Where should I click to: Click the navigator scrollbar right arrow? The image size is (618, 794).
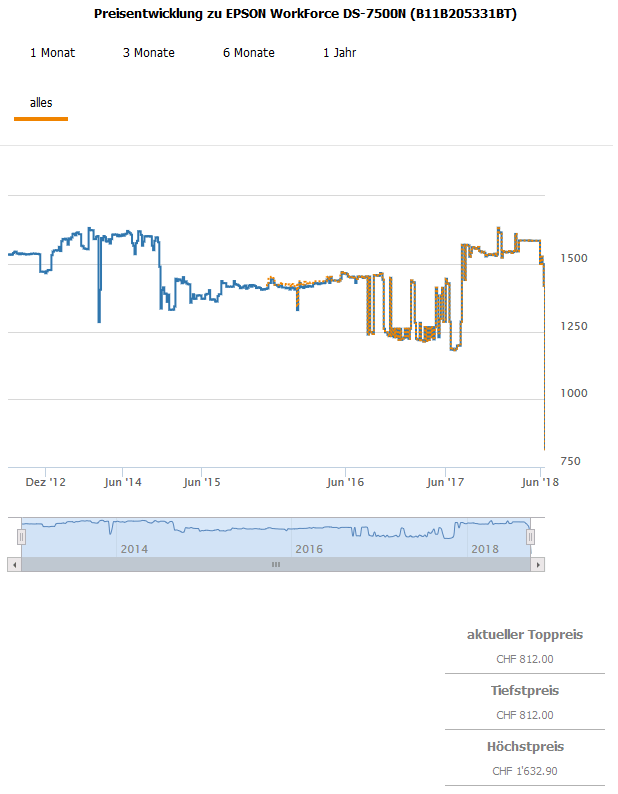click(538, 564)
